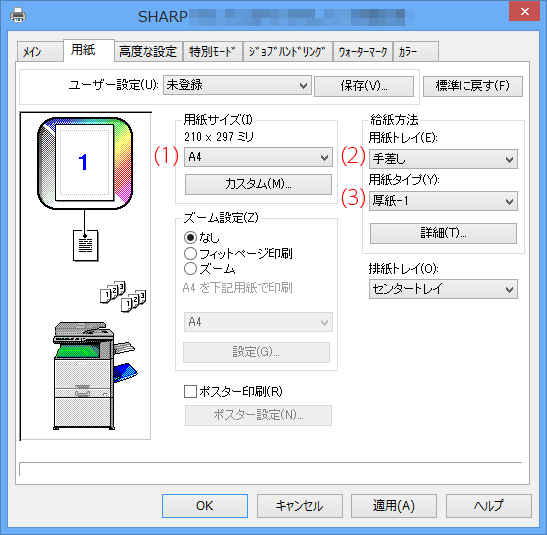This screenshot has width=547, height=535.
Task: Click the 210 x 297 ミリ size text
Action: click(219, 137)
